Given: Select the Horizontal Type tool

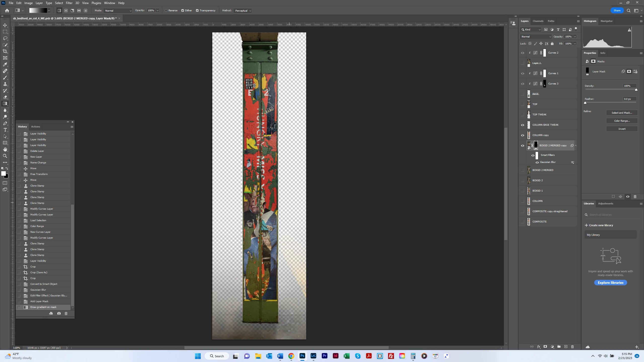Looking at the screenshot, I should 5,130.
